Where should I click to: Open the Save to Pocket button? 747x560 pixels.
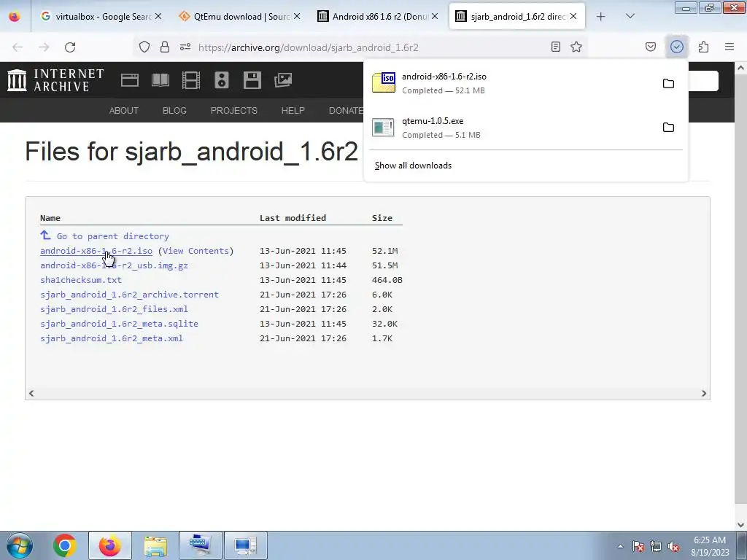click(x=651, y=47)
